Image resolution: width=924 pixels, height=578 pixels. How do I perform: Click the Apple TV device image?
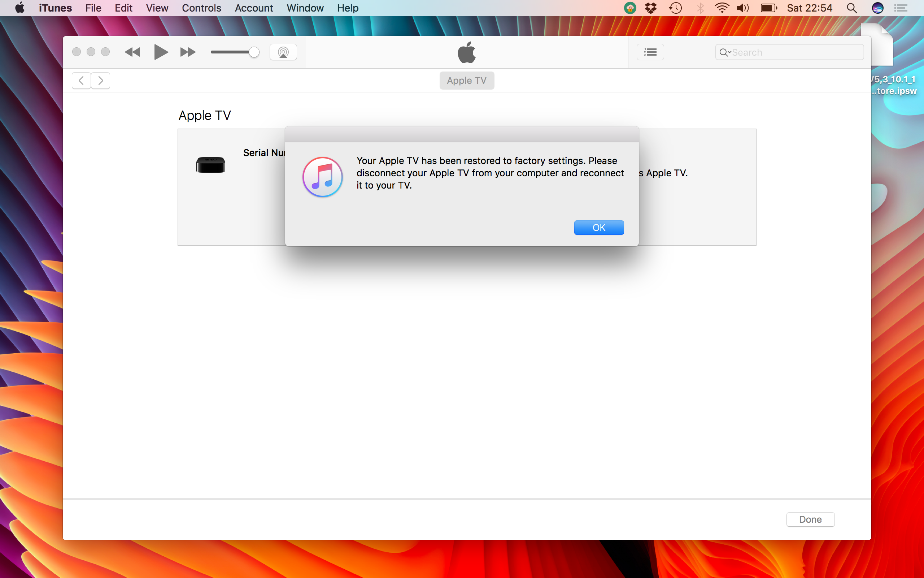click(211, 165)
